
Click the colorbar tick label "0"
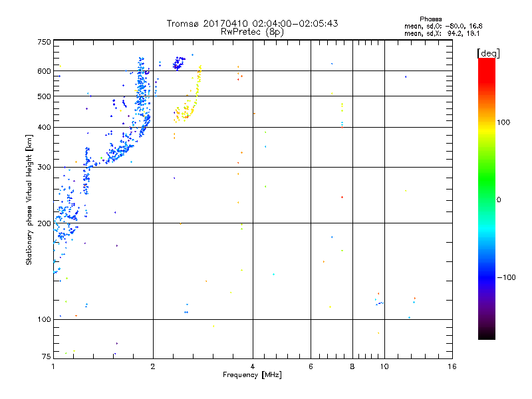coord(499,200)
